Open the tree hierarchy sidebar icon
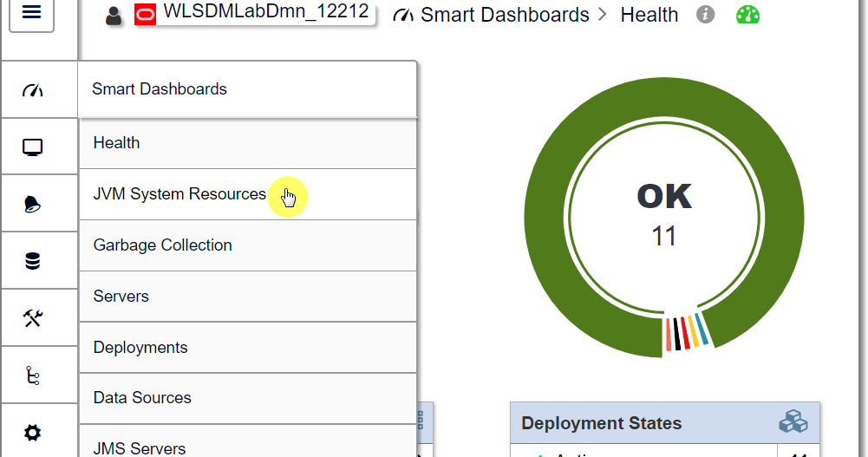868x457 pixels. (x=33, y=375)
